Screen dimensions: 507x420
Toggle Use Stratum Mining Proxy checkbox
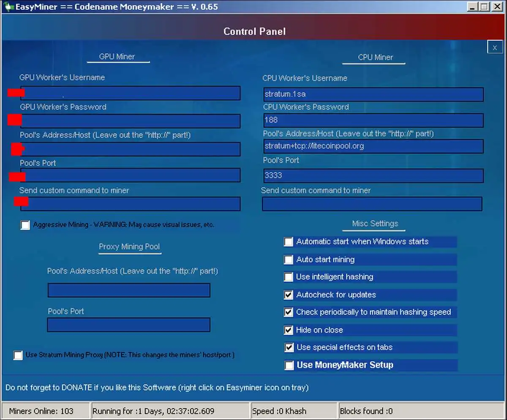pos(18,355)
